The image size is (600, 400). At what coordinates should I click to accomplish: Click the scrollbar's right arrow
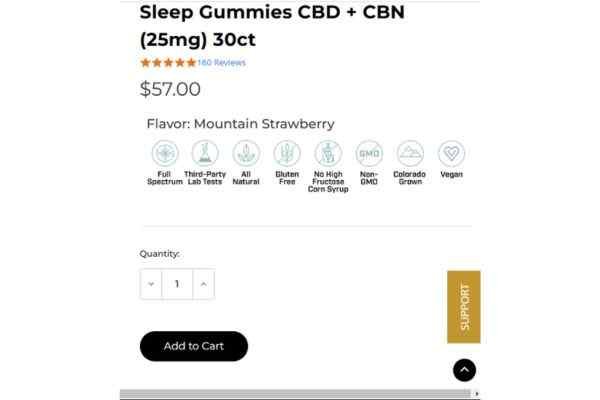476,394
